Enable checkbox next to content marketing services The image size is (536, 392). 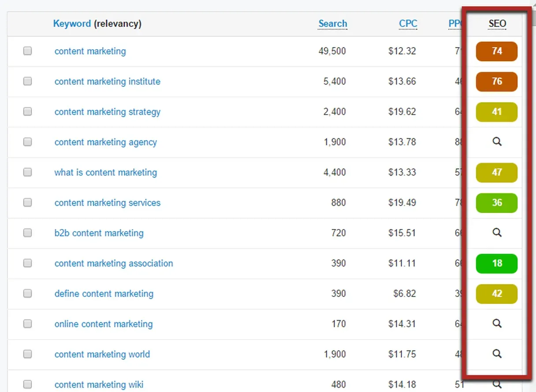pos(28,203)
